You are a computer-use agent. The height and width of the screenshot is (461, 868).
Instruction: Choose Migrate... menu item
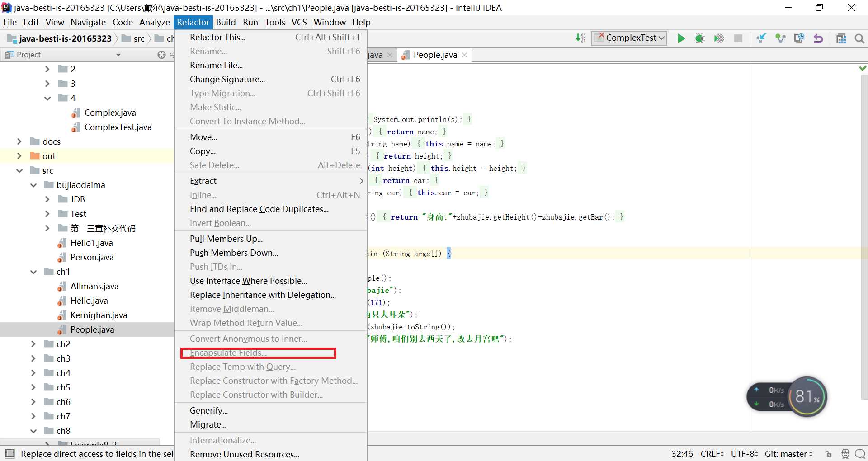270,424
